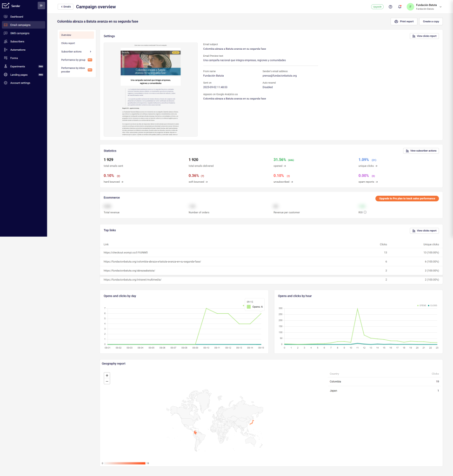Click the ROI info icon
453x476 pixels.
[x=365, y=212]
